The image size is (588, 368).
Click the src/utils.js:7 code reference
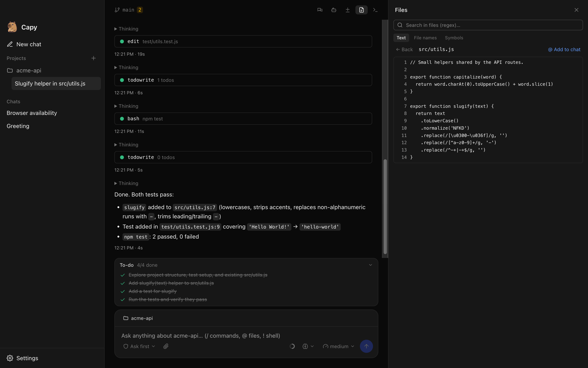pyautogui.click(x=195, y=208)
